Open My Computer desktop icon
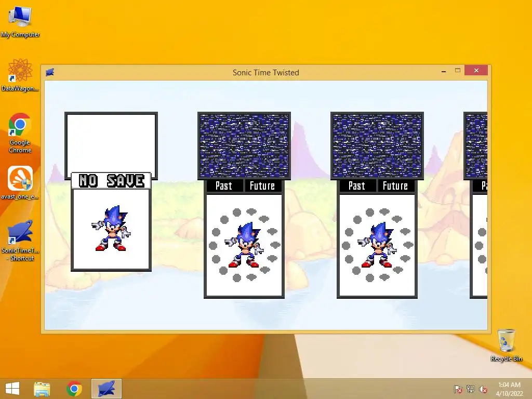The height and width of the screenshot is (399, 532). click(20, 21)
